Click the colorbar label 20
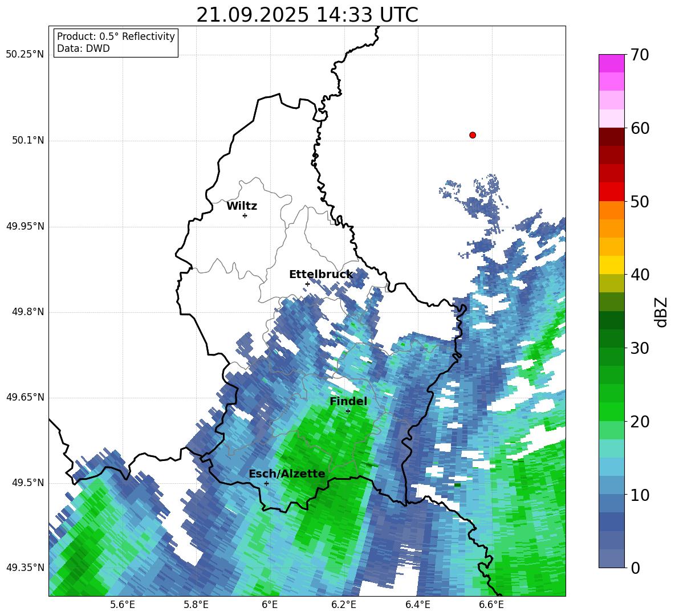 click(640, 422)
